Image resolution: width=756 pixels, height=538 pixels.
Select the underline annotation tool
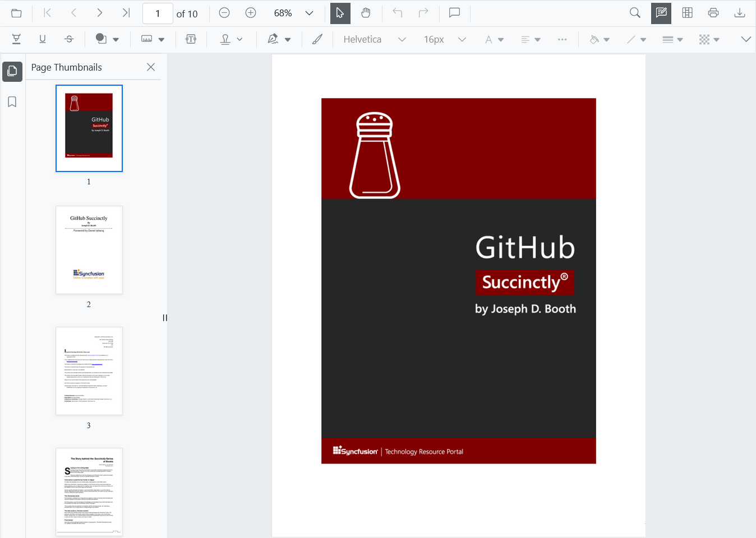pyautogui.click(x=43, y=39)
